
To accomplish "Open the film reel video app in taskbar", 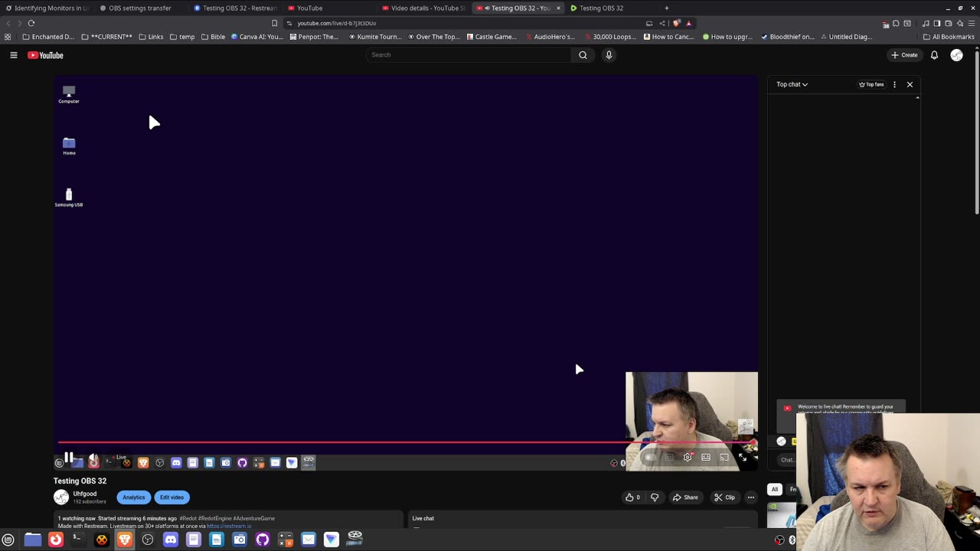I will 354,538.
